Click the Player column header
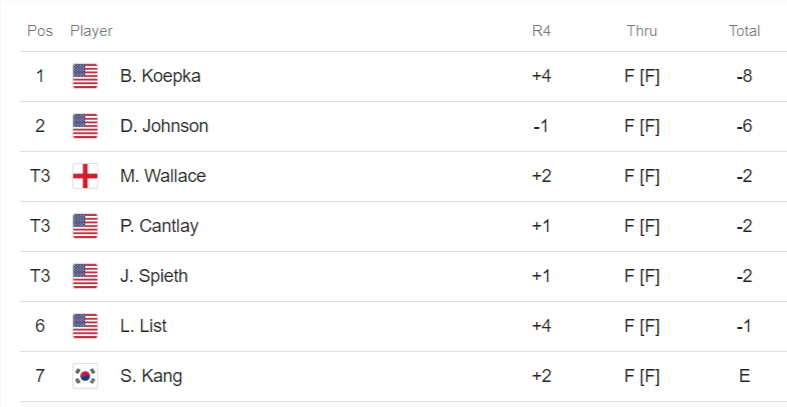 [x=91, y=31]
